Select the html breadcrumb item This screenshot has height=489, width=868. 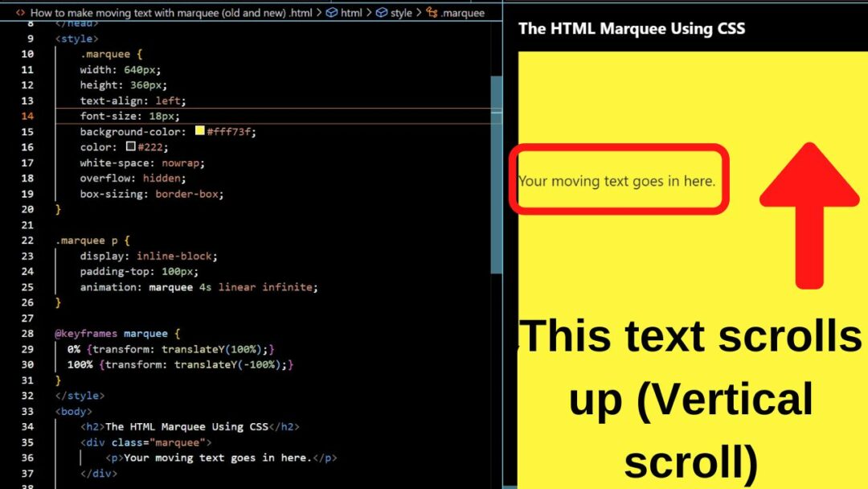(351, 13)
